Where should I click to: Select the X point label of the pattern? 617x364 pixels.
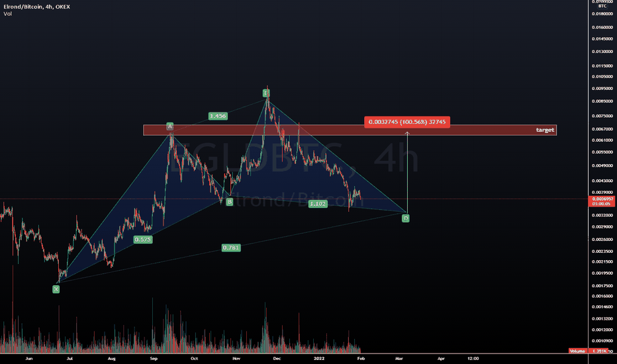pos(56,289)
